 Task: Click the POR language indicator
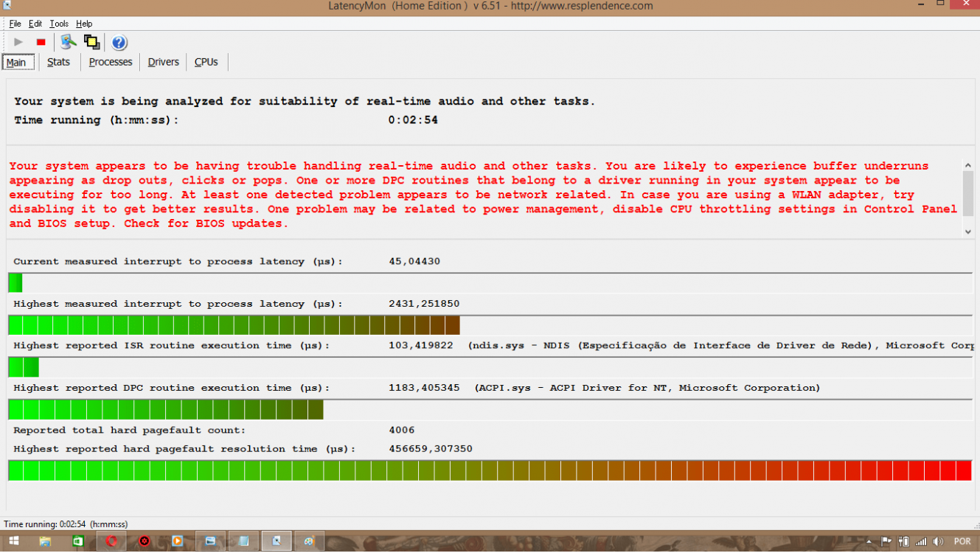click(x=962, y=542)
